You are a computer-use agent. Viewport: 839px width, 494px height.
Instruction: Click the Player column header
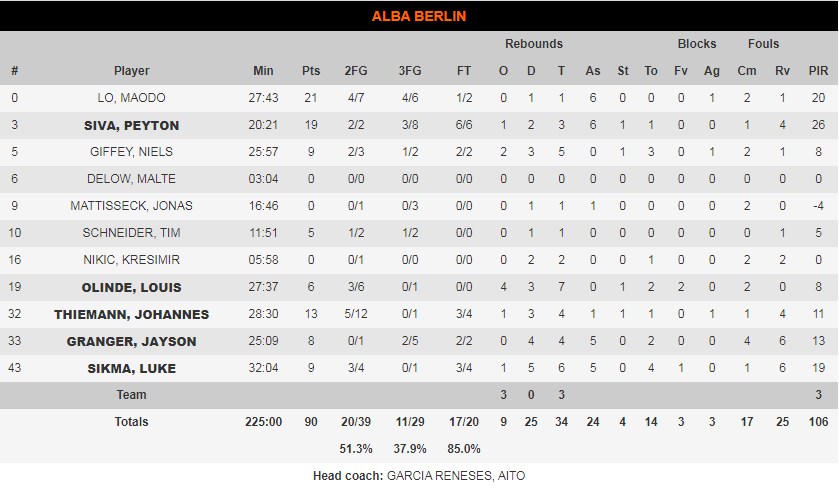point(131,71)
